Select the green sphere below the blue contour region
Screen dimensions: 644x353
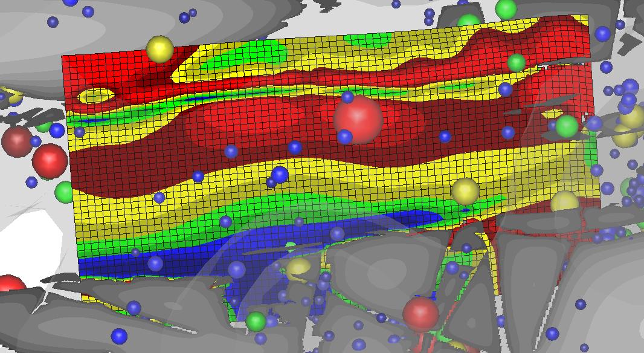click(256, 322)
